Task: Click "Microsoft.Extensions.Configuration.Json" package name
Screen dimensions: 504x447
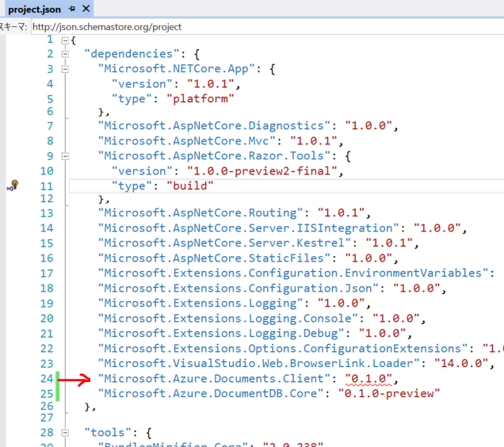Action: 239,288
